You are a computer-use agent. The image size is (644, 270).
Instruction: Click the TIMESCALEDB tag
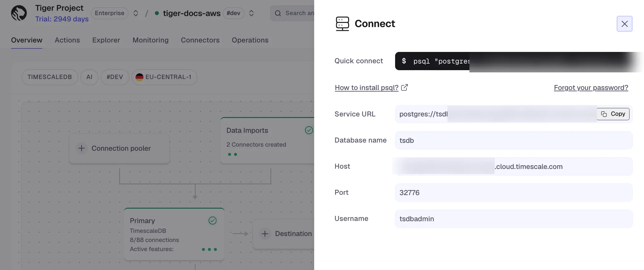pyautogui.click(x=50, y=77)
